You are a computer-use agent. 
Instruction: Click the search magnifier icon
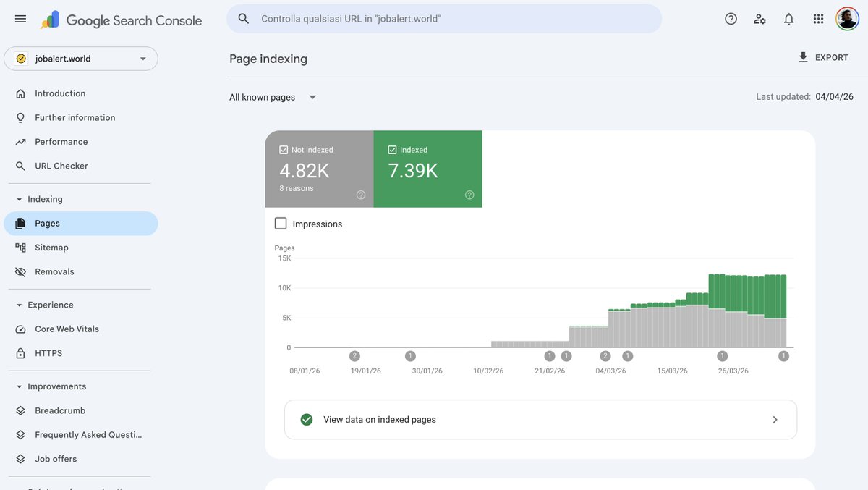[x=244, y=19]
